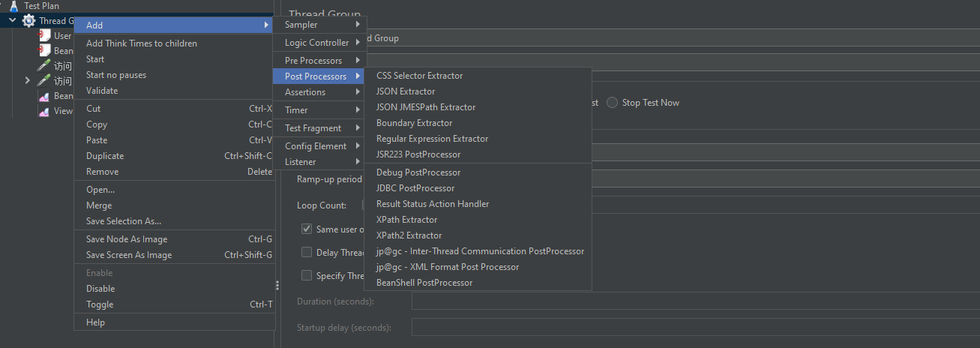Select the User config element icon

45,36
